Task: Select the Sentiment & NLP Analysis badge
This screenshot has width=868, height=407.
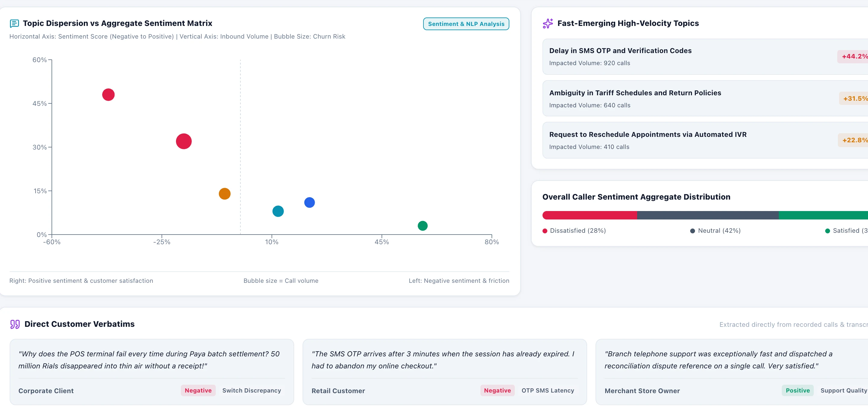Action: (466, 24)
